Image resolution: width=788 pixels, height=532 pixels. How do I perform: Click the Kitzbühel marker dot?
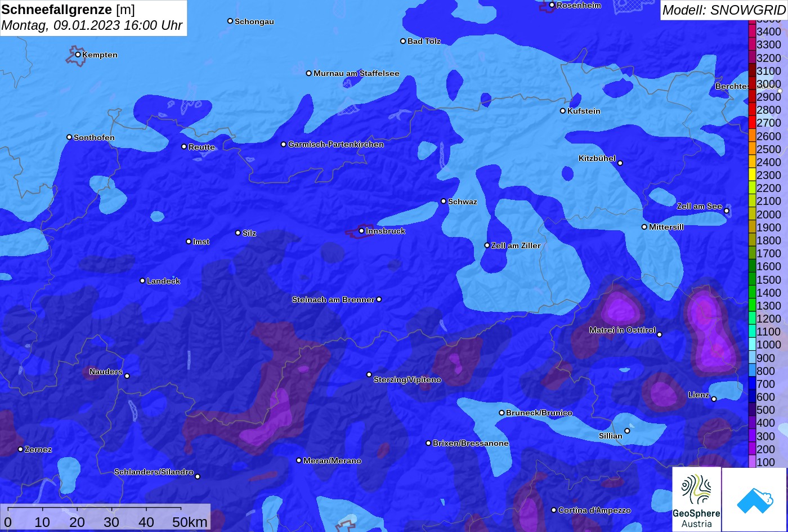click(620, 163)
